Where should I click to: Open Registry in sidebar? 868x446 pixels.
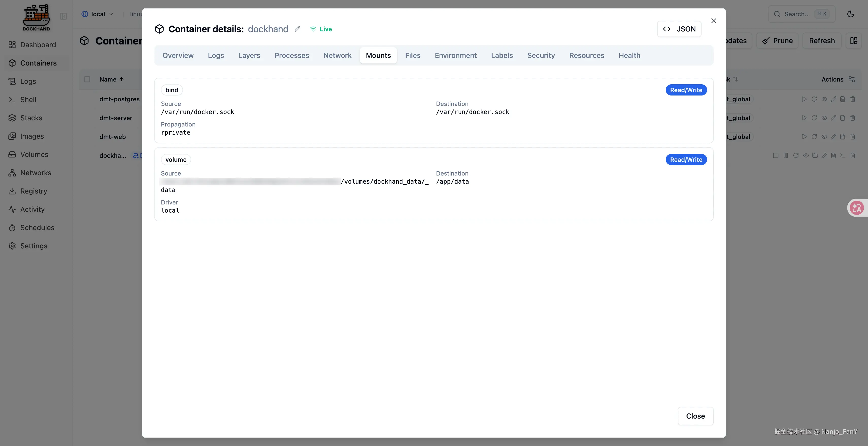[36, 191]
